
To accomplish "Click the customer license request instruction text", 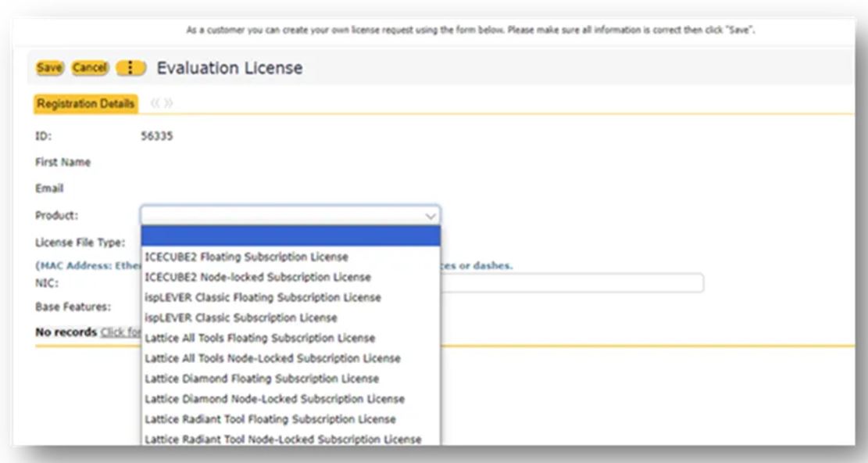I will coord(470,30).
